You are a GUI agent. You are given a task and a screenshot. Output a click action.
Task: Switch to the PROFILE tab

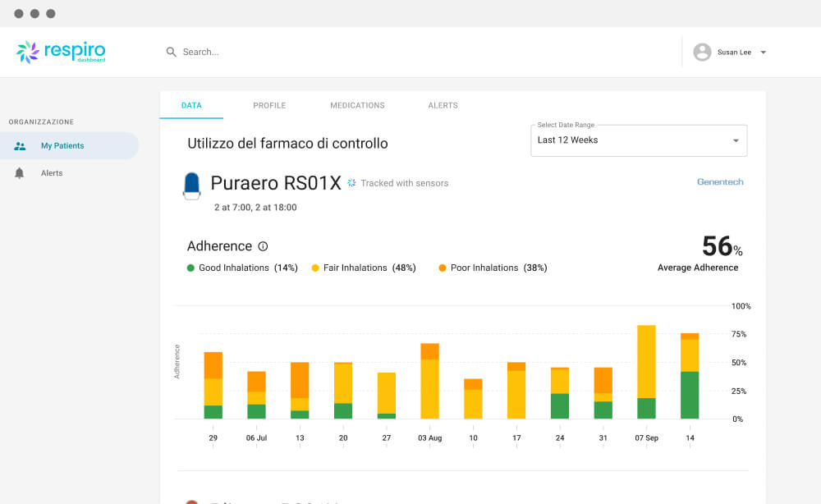(x=269, y=105)
